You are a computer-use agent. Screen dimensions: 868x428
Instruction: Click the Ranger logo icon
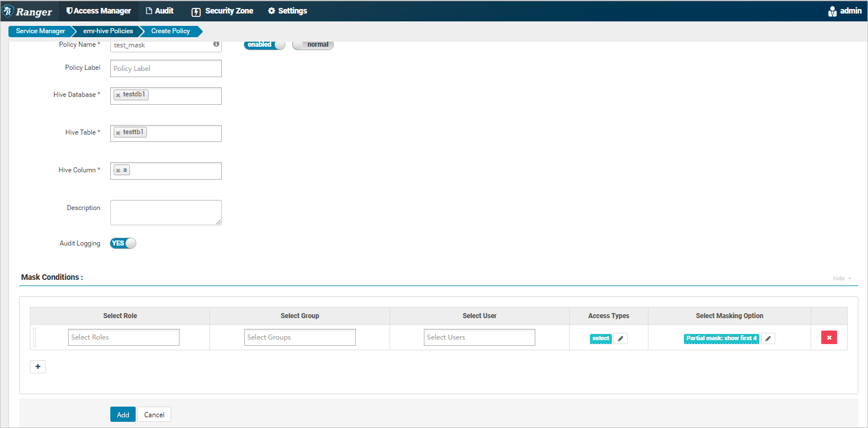coord(8,11)
